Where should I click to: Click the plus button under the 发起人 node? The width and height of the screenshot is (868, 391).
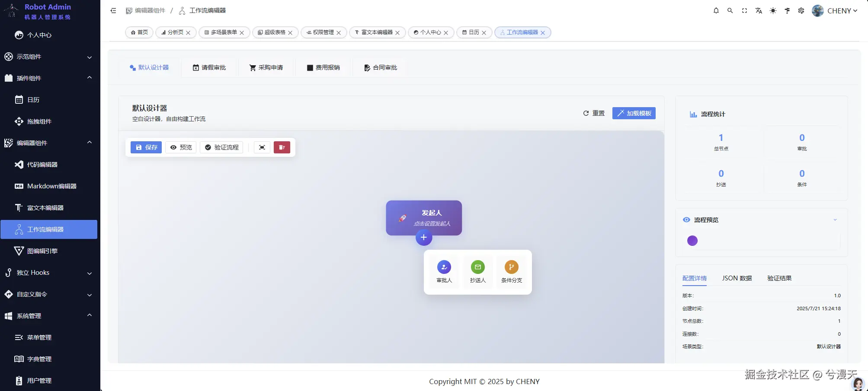tap(424, 238)
